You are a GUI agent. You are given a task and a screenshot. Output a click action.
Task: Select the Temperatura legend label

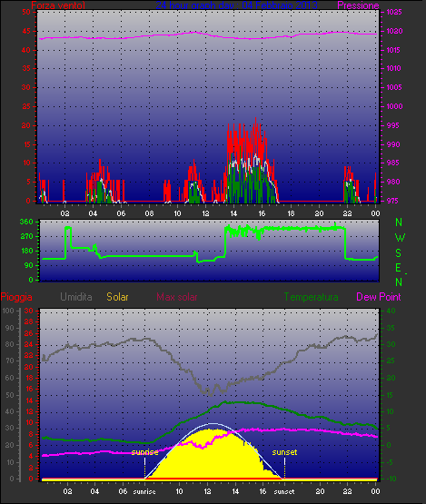(311, 297)
